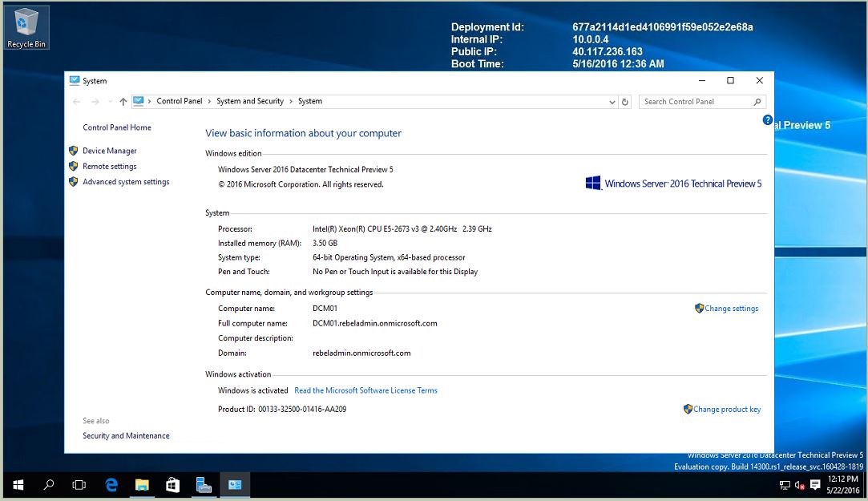Click the No Pen or Touch Input text
The height and width of the screenshot is (501, 868).
[395, 272]
